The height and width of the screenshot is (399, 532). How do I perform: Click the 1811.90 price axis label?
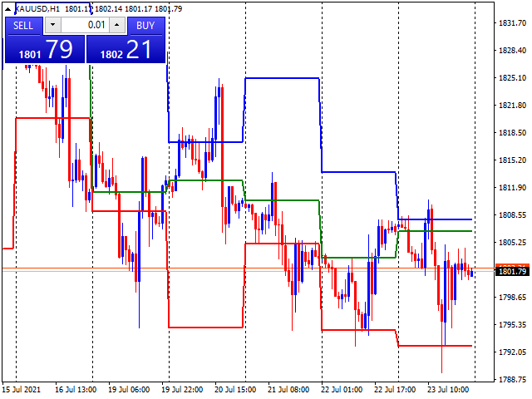[512, 188]
